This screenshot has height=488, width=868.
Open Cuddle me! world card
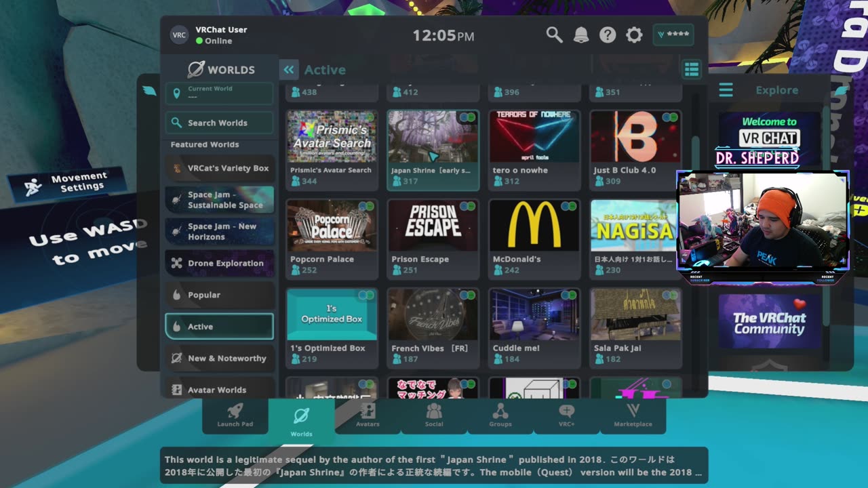(534, 327)
